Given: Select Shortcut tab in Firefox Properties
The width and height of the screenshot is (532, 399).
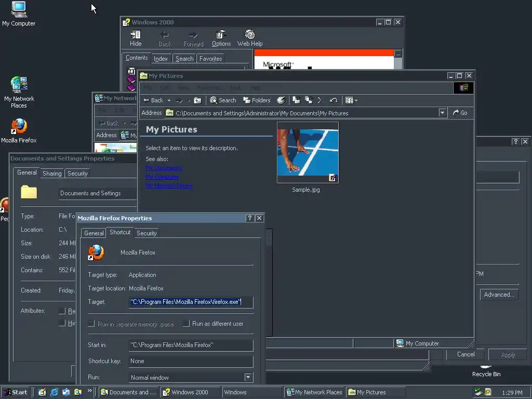Looking at the screenshot, I should point(120,232).
